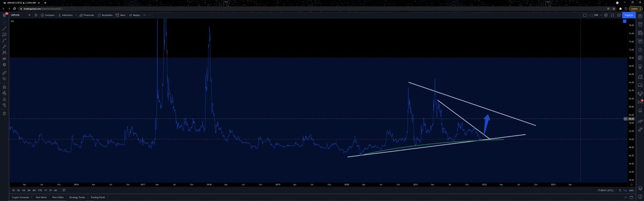Click the Financials button
Screen dimensions: 644x201
[x=86, y=15]
